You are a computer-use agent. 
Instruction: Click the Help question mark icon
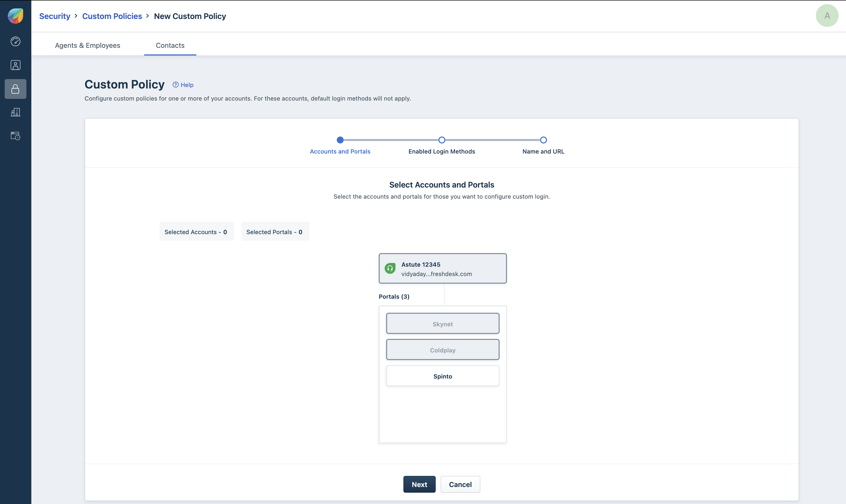pyautogui.click(x=175, y=85)
